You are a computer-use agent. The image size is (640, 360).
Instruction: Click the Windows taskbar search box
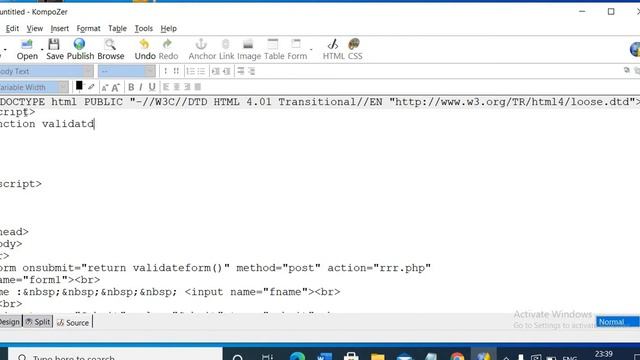(115, 354)
